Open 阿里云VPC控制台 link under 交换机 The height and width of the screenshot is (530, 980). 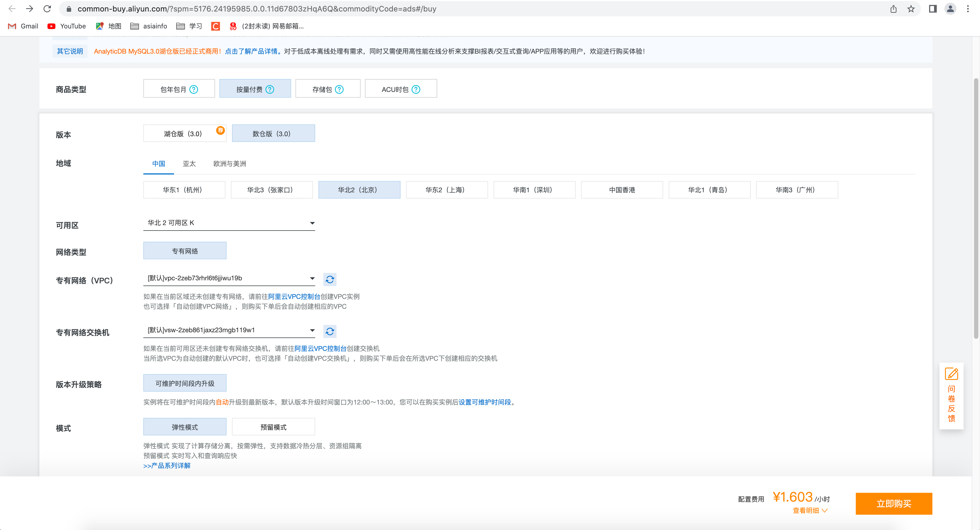click(x=321, y=349)
